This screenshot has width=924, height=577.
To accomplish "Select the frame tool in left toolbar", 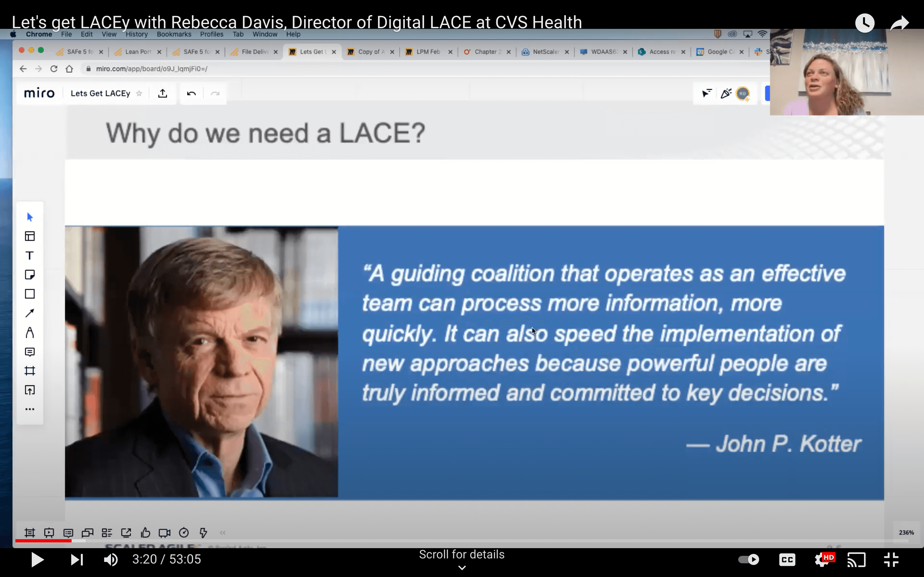I will 30,371.
